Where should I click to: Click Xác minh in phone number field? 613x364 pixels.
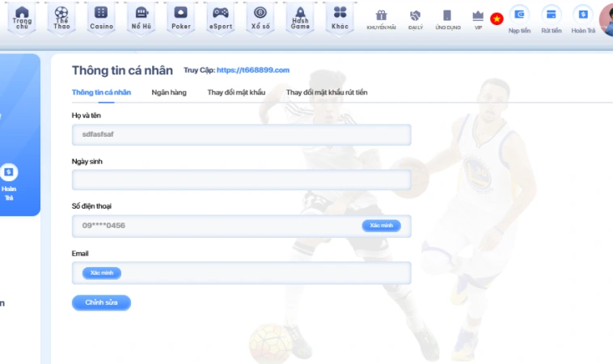[x=381, y=226]
